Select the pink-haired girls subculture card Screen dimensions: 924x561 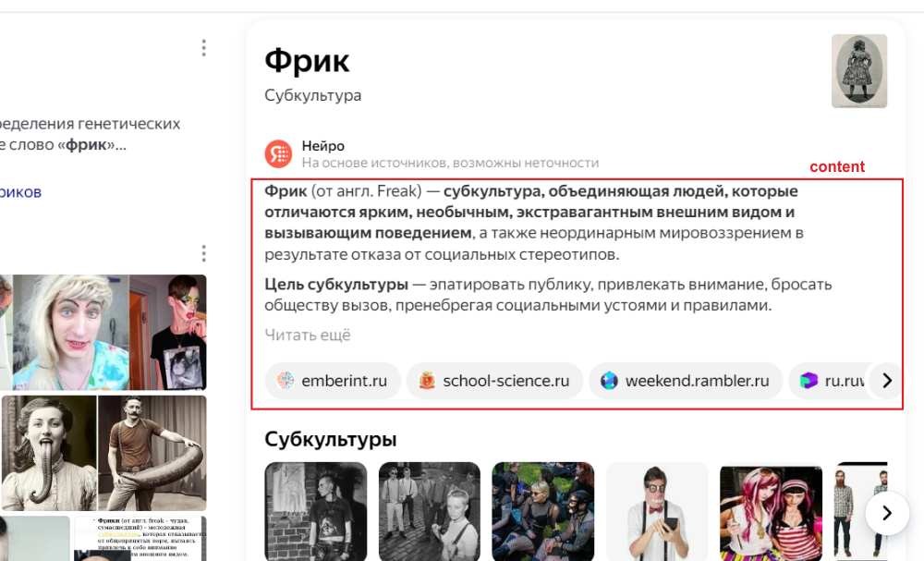[x=771, y=511]
